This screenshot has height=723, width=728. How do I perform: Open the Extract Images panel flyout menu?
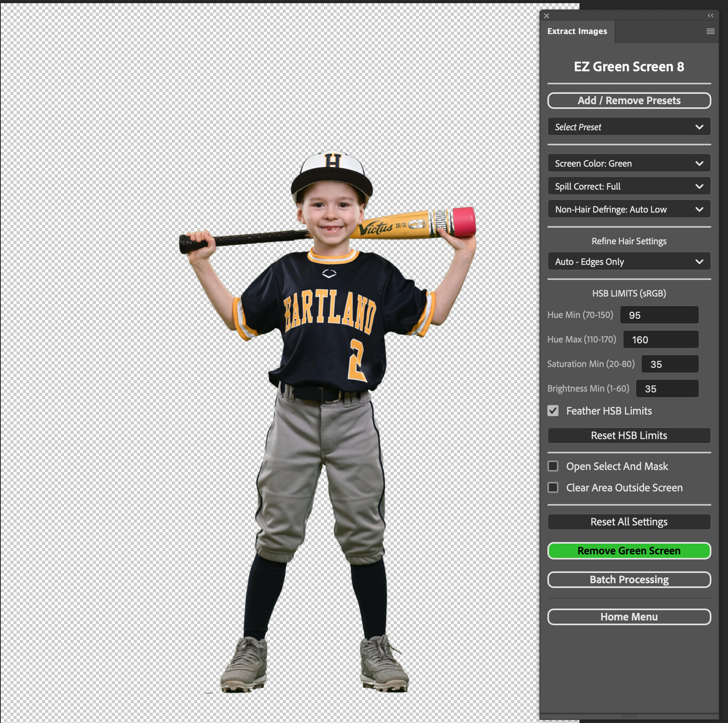tap(711, 31)
